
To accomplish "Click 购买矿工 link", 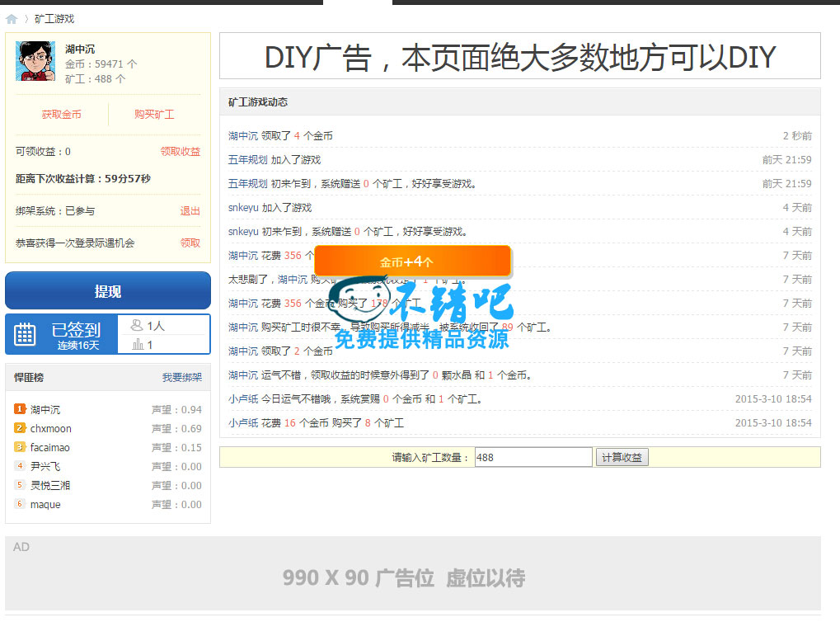I will tap(154, 114).
